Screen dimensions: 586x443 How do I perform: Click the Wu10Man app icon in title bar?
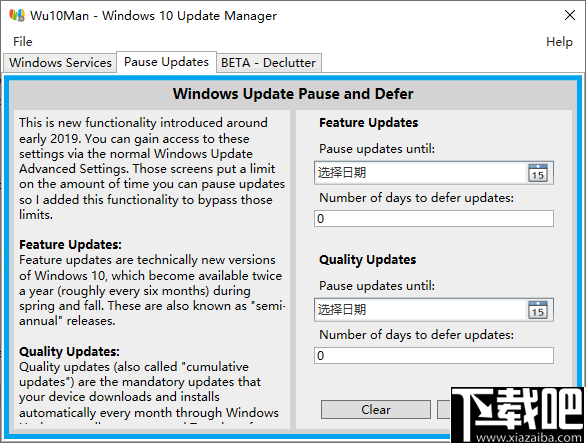(x=17, y=15)
